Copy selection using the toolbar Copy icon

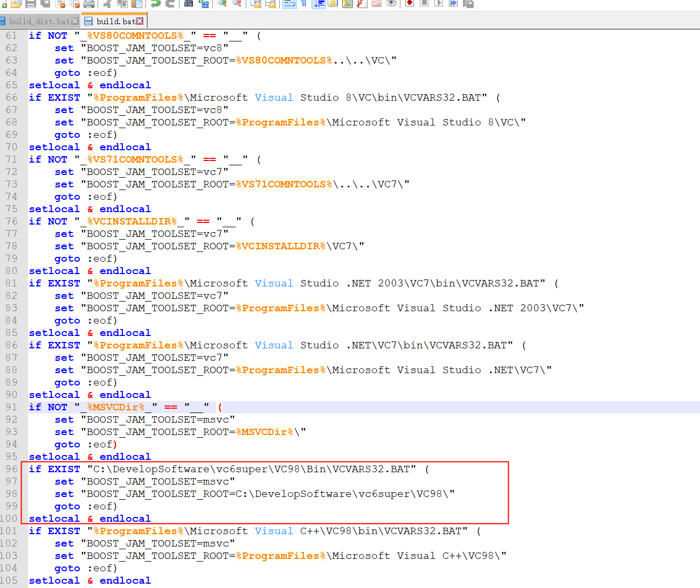pos(122,3)
